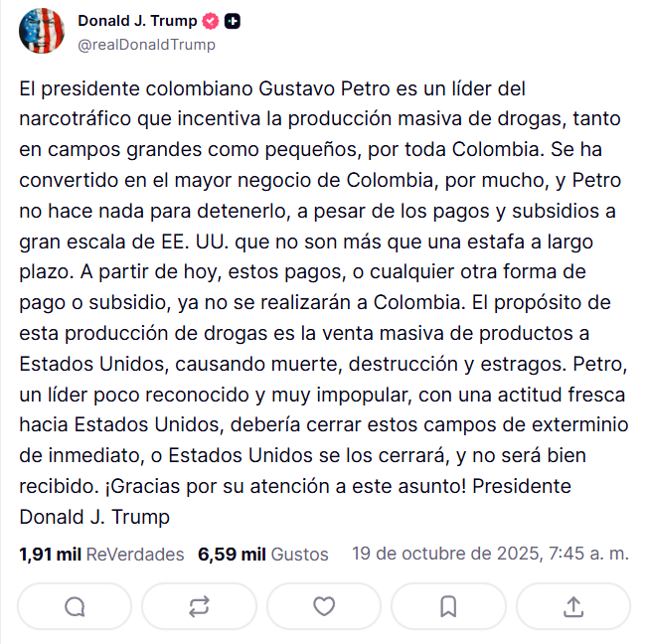Go to the @realDonaldTrump handle
The height and width of the screenshot is (644, 647).
tap(146, 44)
